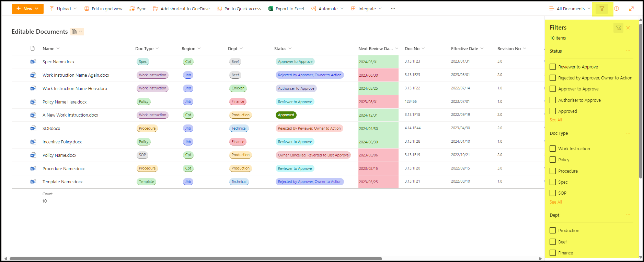644x262 pixels.
Task: Open the Policy Name Here.docx file link
Action: 65,102
